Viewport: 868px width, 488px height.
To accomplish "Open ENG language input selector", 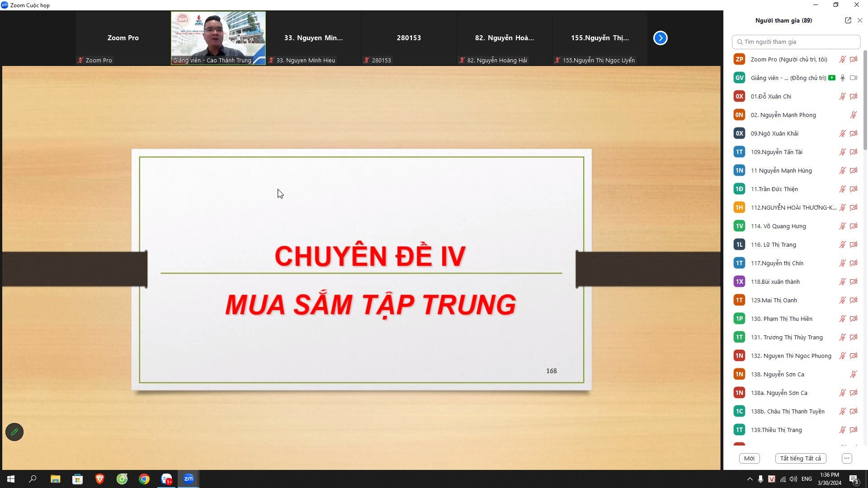I will click(807, 479).
